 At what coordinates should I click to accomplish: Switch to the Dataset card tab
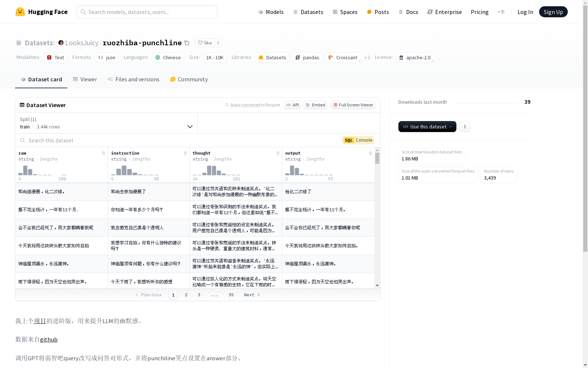tap(41, 79)
